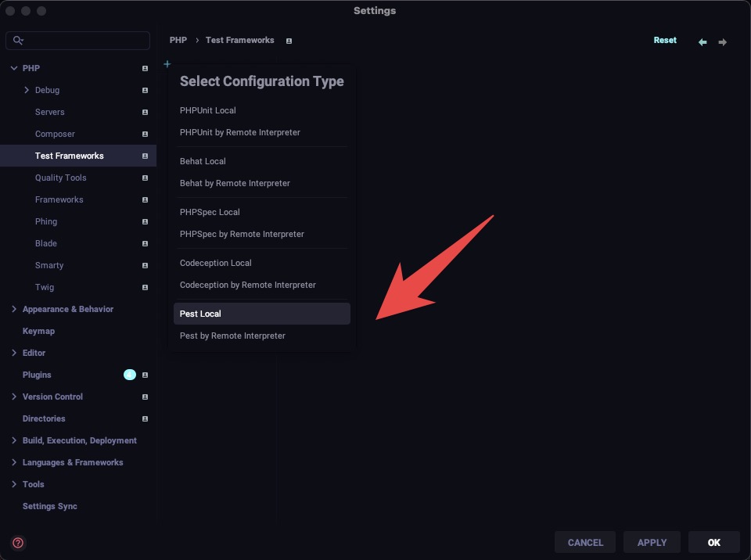Click project-level icon beside Blade row
This screenshot has width=751, height=560.
[145, 243]
